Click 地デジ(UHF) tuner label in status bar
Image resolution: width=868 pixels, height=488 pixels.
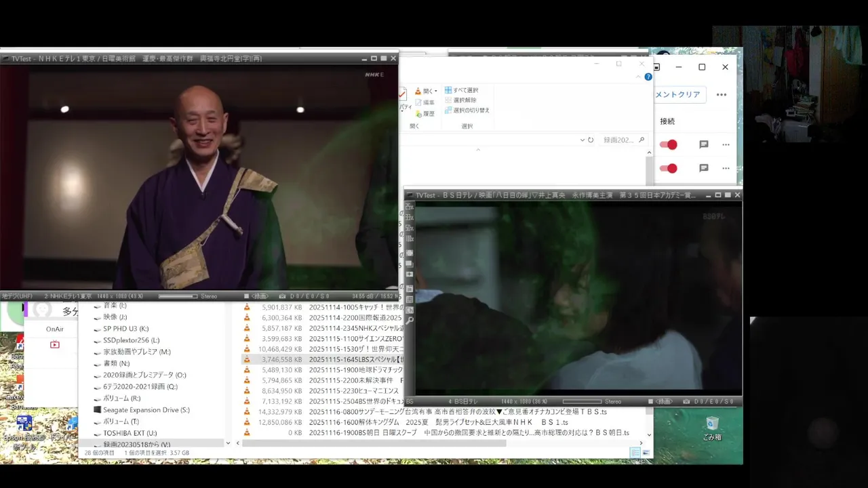coord(17,296)
